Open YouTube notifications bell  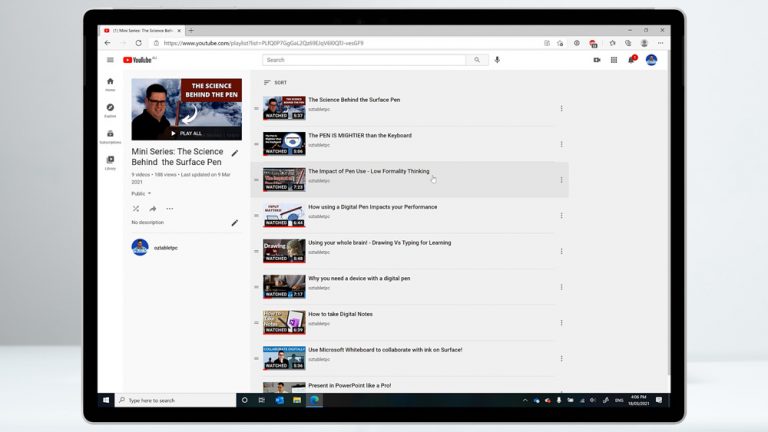(631, 60)
